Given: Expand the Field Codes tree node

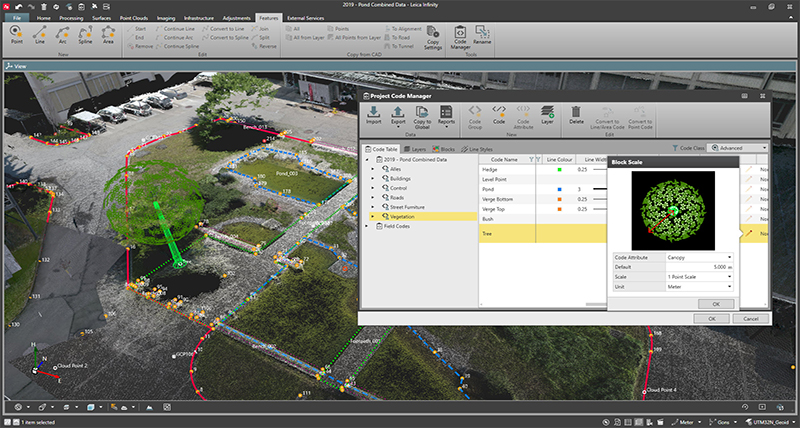Looking at the screenshot, I should point(365,226).
